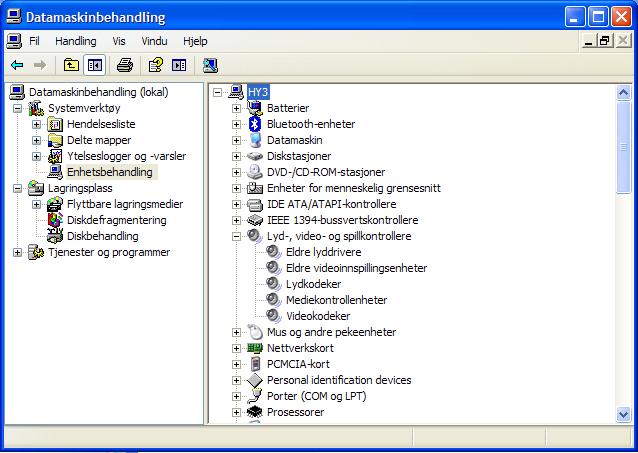
Task: Collapse the HY3 computer root node
Action: [218, 92]
